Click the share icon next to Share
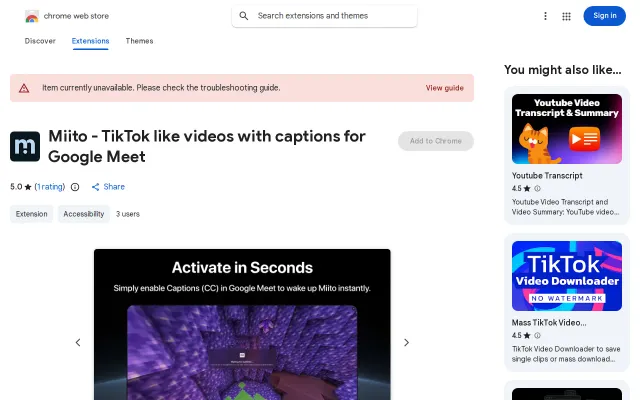Viewport: 640px width, 400px height. (x=96, y=187)
